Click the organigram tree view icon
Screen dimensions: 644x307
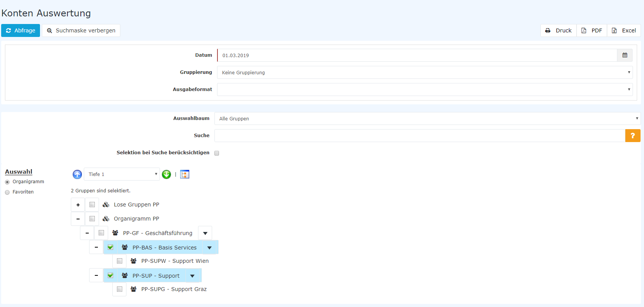(x=185, y=174)
